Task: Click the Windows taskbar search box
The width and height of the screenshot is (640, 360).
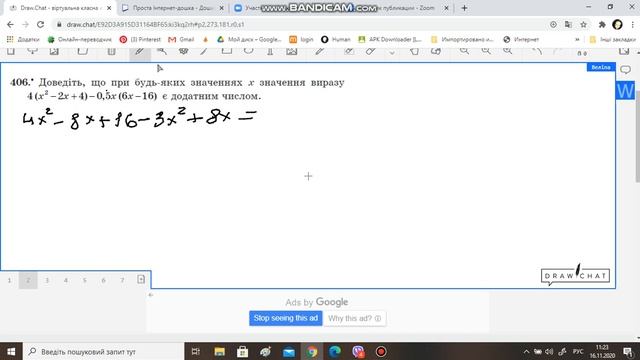Action: click(104, 351)
